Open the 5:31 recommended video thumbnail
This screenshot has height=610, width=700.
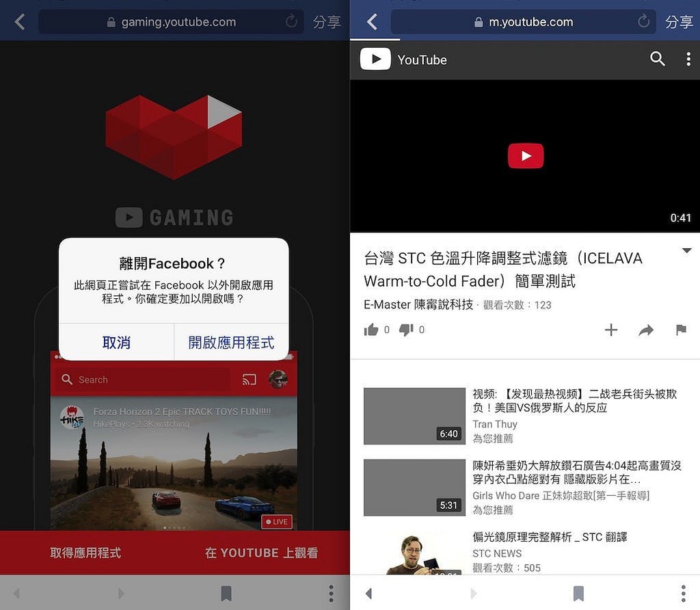[x=414, y=488]
